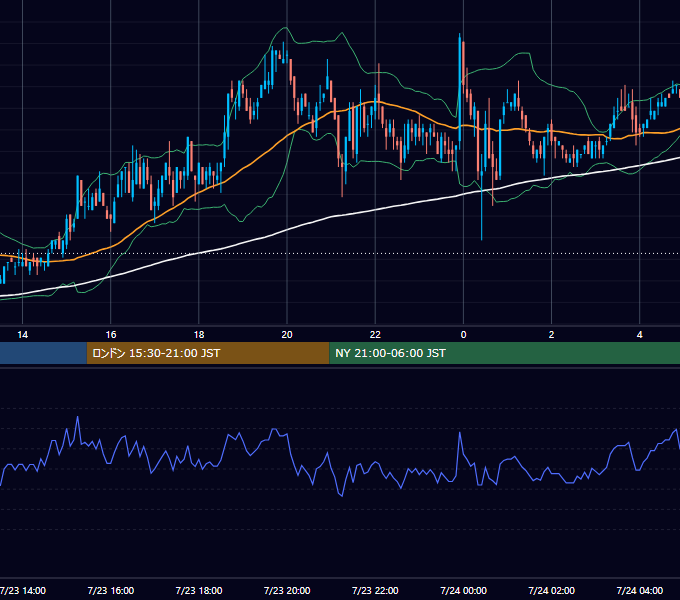Image resolution: width=680 pixels, height=600 pixels.
Task: Click the '18' hour label on the price chart axis
Action: click(199, 335)
